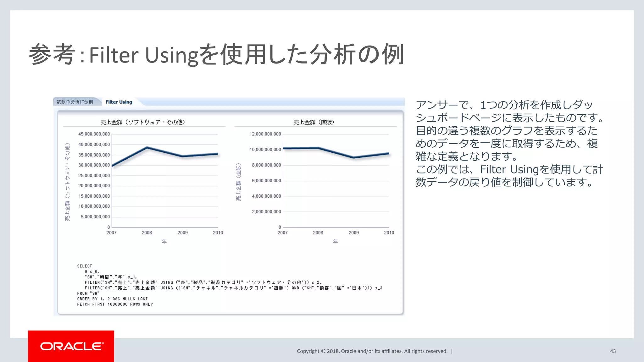644x362 pixels.
Task: Click the FROM "SH" line
Action: pyautogui.click(x=88, y=293)
